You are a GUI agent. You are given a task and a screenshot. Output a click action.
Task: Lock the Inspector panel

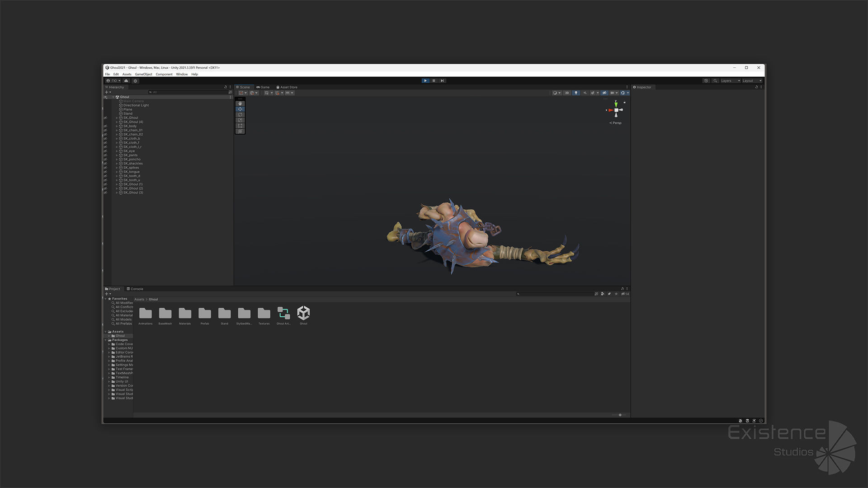tap(756, 87)
